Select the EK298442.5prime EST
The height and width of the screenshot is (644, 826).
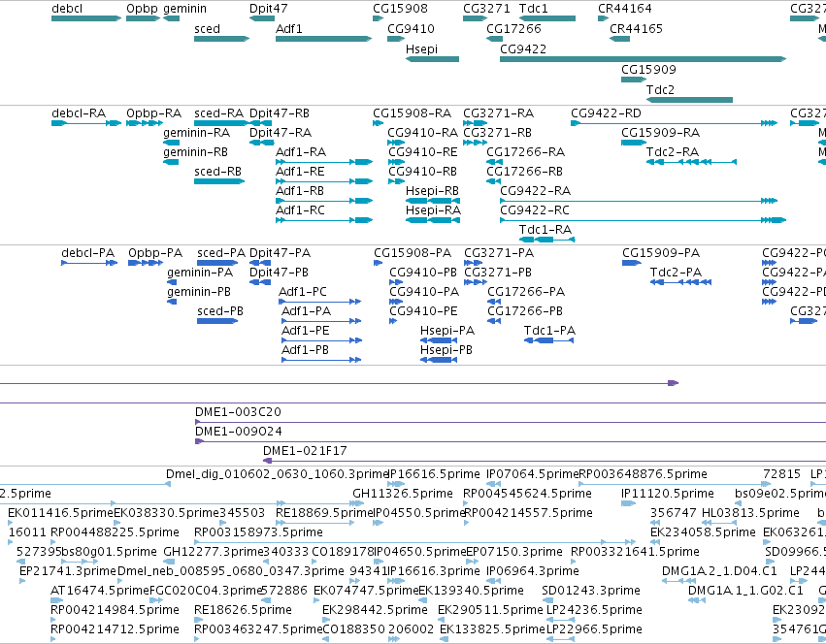point(326,620)
